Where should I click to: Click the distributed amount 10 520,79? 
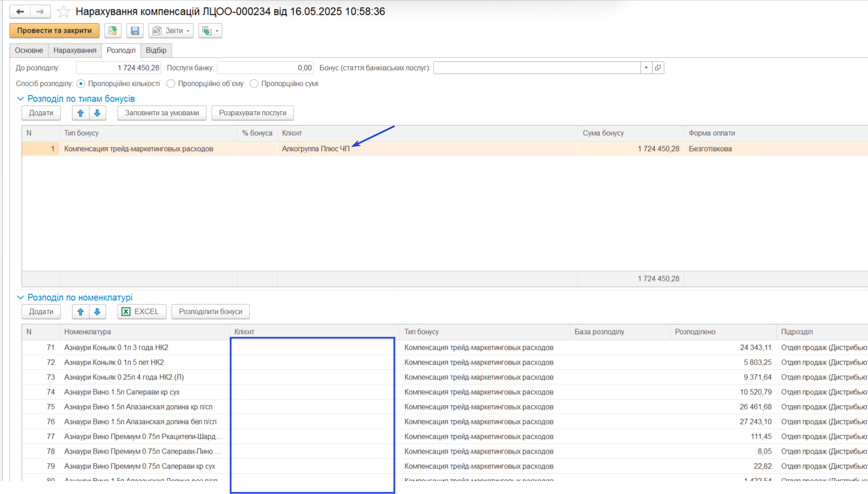tap(755, 392)
